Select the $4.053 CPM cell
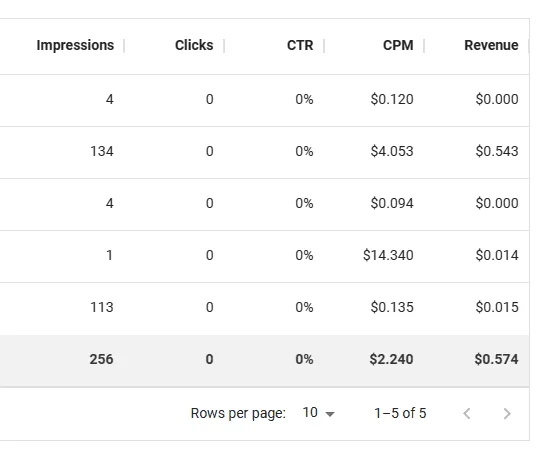The width and height of the screenshot is (545, 455). (392, 151)
